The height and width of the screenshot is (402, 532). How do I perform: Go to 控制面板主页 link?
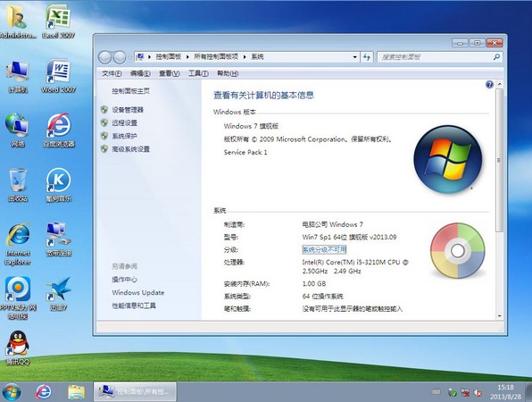tap(130, 91)
